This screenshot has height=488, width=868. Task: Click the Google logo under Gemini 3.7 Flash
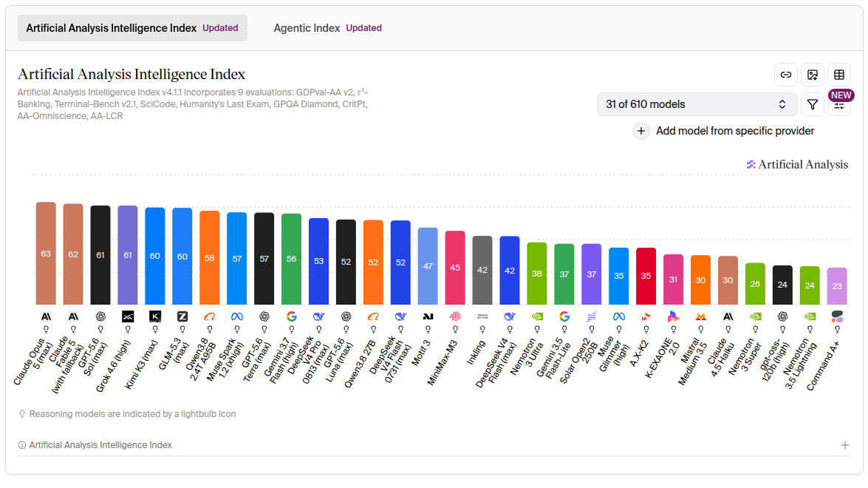(x=292, y=316)
